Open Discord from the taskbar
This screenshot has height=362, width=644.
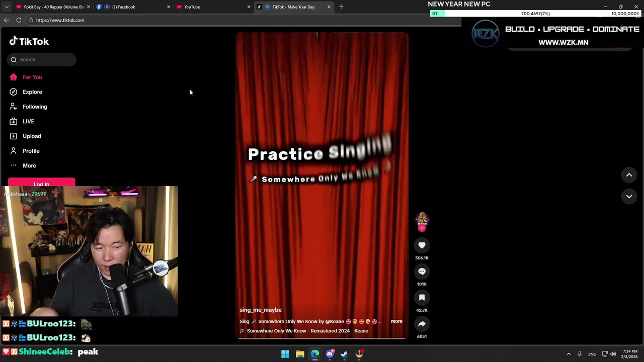[330, 354]
